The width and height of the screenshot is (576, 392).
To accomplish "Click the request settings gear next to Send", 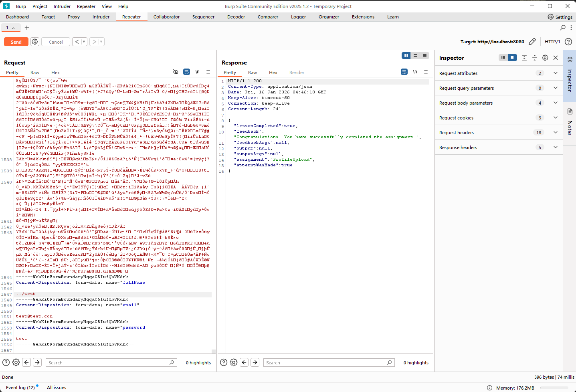I will click(x=35, y=42).
